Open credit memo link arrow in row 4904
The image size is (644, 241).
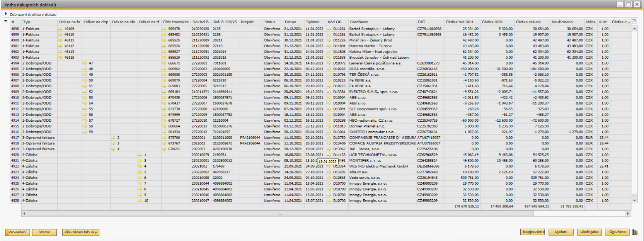click(85, 63)
